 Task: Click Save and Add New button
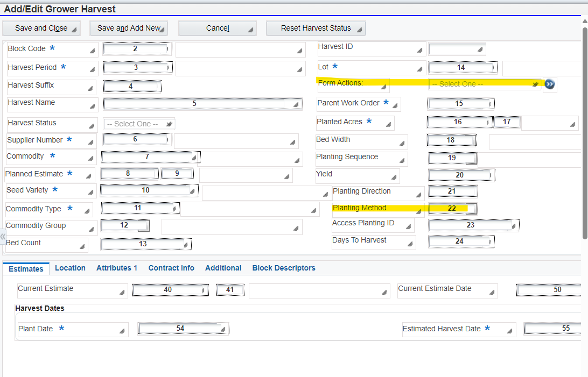pos(129,29)
